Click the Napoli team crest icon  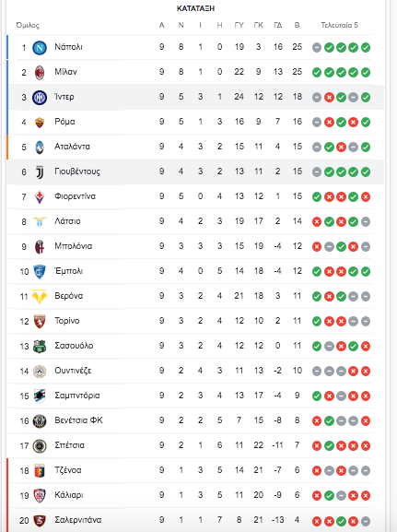(40, 48)
